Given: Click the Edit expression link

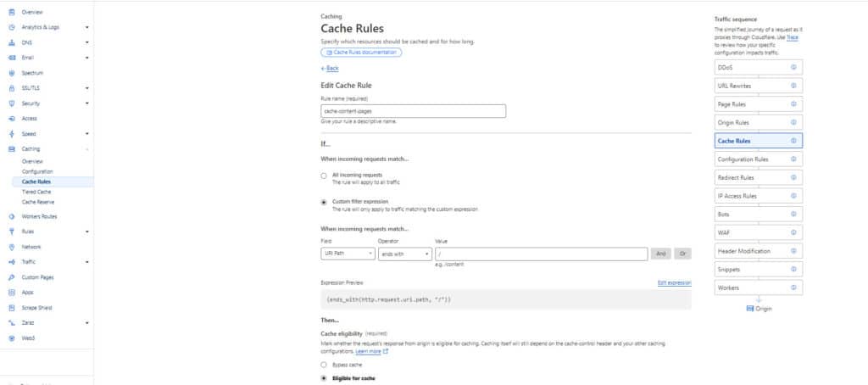Looking at the screenshot, I should 674,283.
